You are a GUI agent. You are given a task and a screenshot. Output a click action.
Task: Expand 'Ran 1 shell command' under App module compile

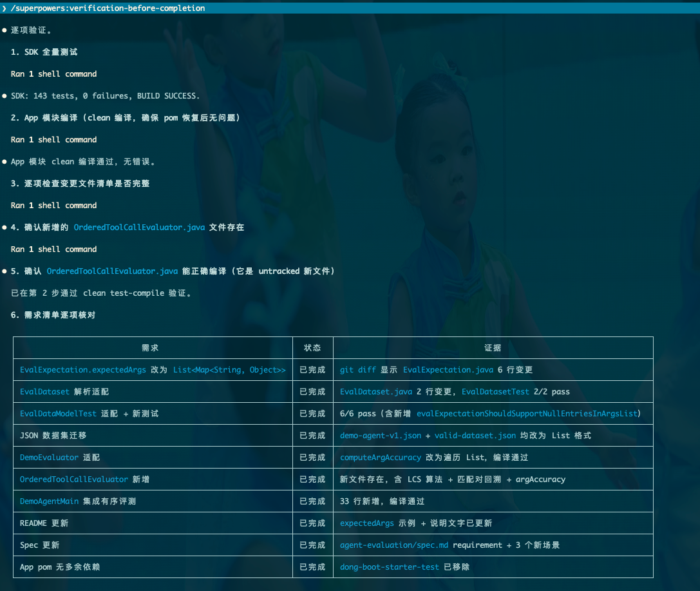[53, 139]
